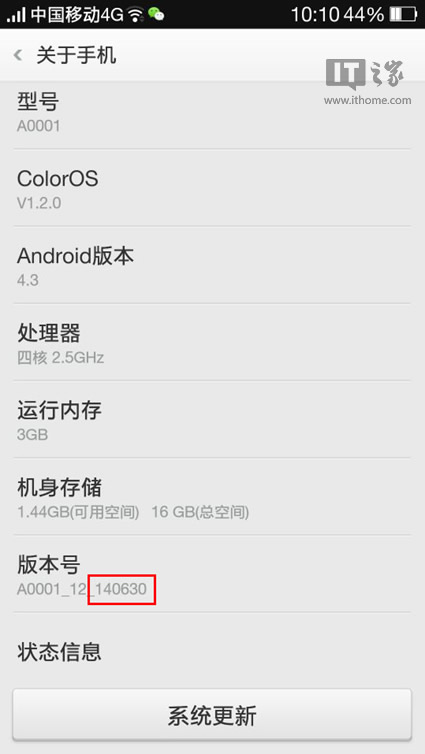The width and height of the screenshot is (425, 754).
Task: Click the highlighted 140630 build date
Action: (122, 589)
